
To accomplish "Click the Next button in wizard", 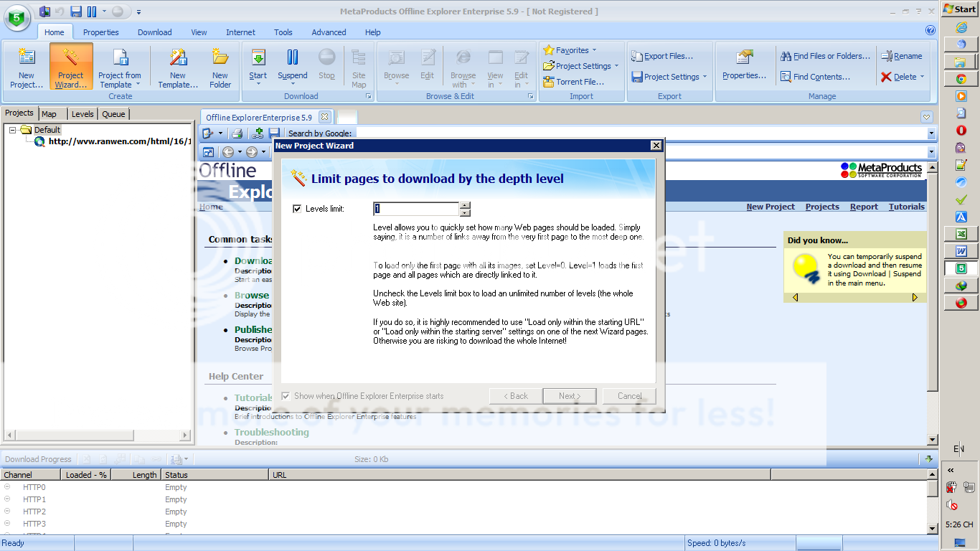I will [570, 396].
